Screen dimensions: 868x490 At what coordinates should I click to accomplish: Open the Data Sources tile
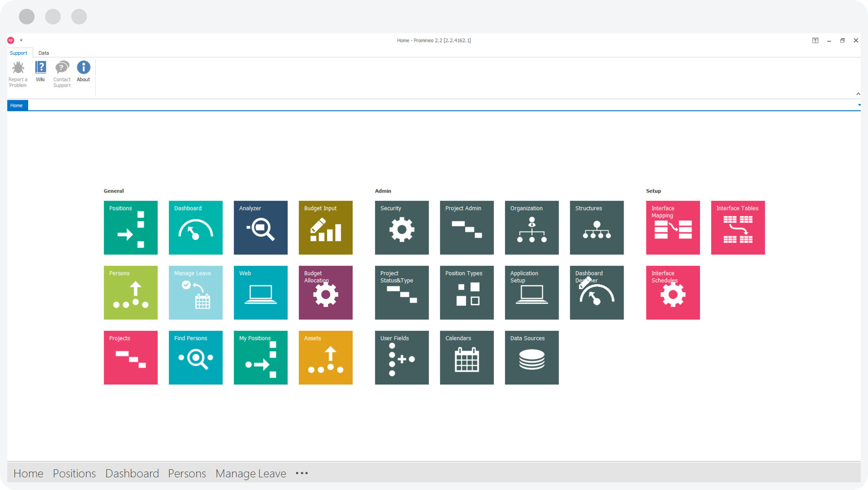pos(532,358)
